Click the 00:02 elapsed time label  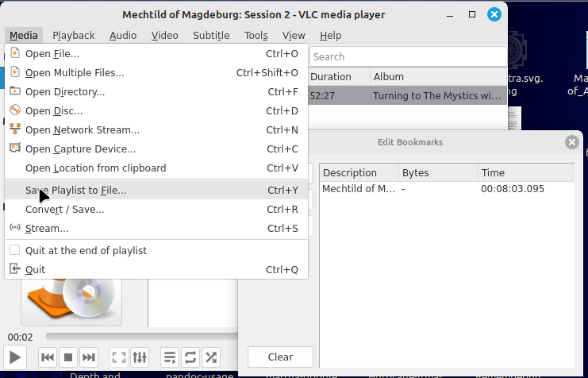coord(21,337)
